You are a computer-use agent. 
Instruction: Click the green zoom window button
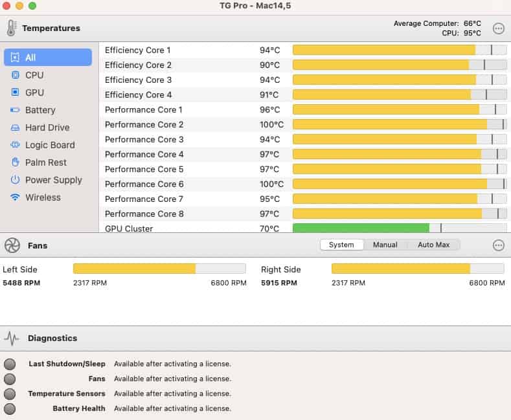pos(32,6)
